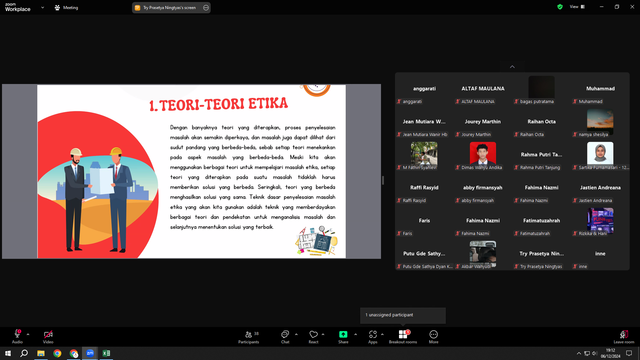Select the Rizkika & Hani tile
640x360 pixels.
pyautogui.click(x=600, y=221)
